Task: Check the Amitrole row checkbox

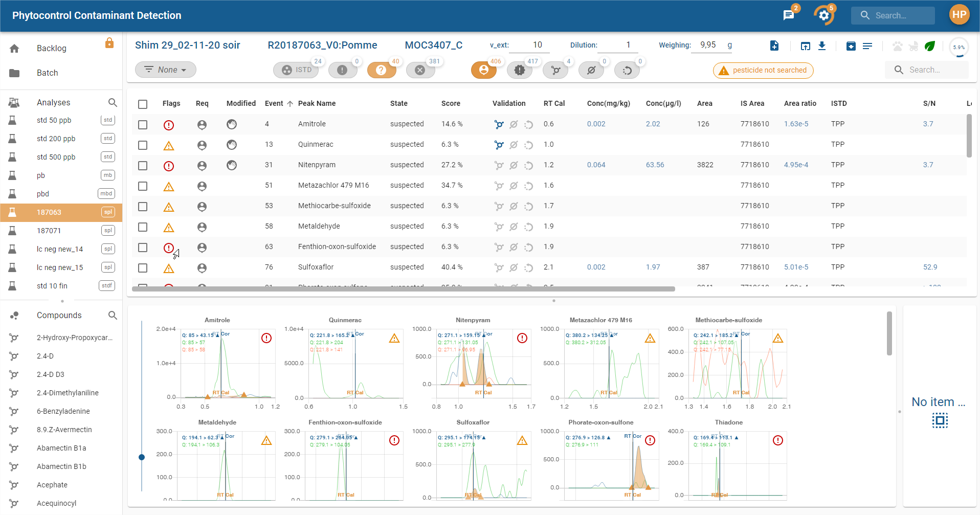Action: 143,125
